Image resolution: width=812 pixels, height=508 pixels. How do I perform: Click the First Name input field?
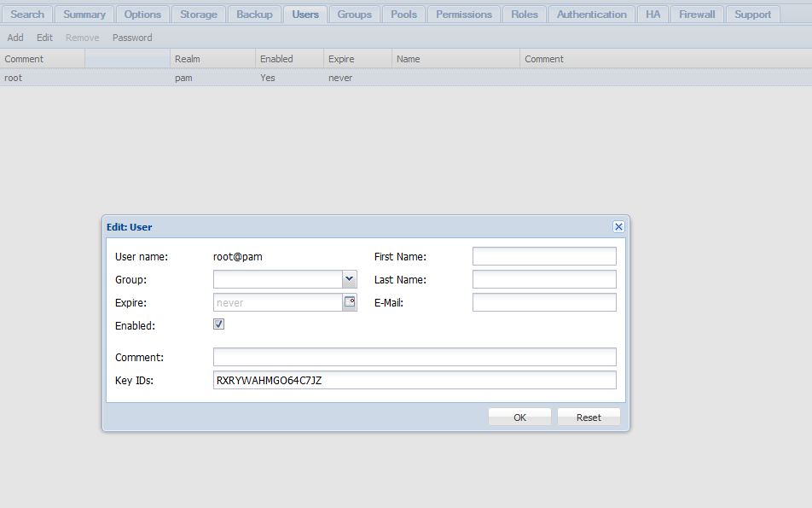[x=543, y=256]
